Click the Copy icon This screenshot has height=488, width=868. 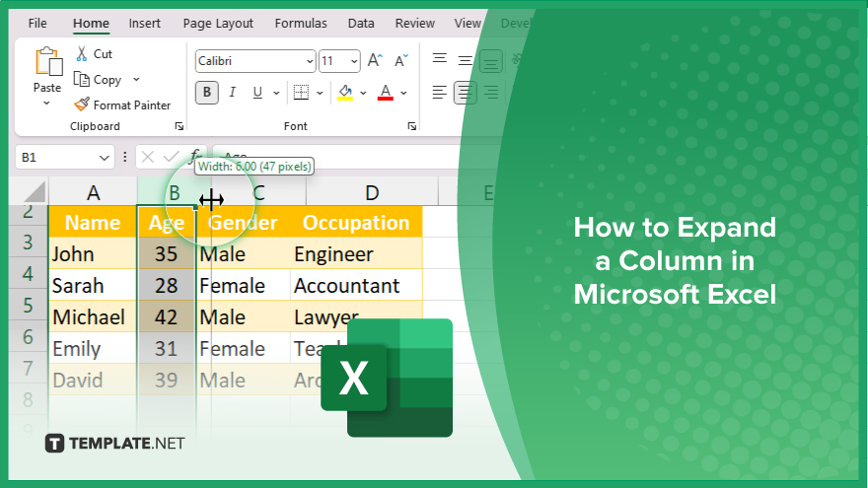81,79
